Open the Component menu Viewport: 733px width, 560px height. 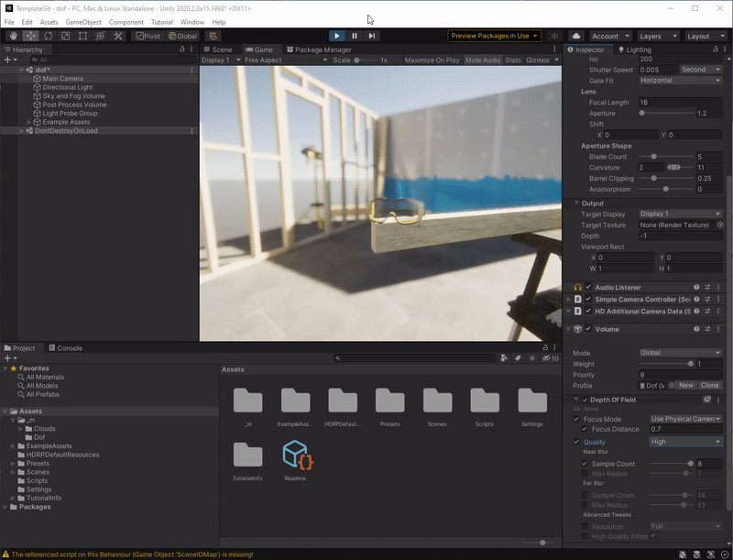coord(126,22)
